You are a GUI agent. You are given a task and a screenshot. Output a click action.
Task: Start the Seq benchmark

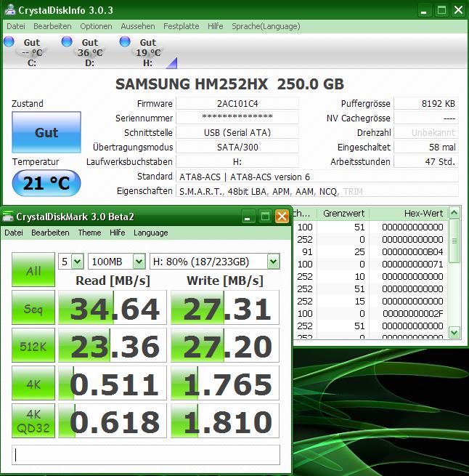tap(33, 307)
